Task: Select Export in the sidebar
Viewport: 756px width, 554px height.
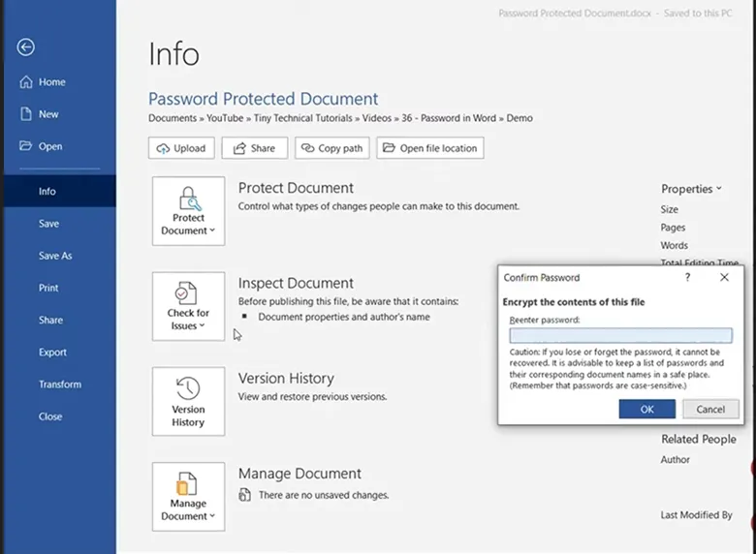Action: coord(52,353)
